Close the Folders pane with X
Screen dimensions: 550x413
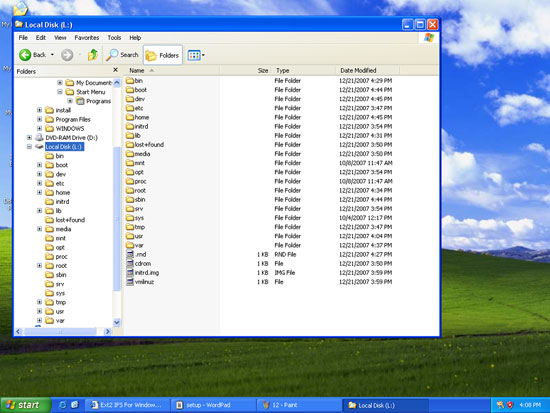115,70
